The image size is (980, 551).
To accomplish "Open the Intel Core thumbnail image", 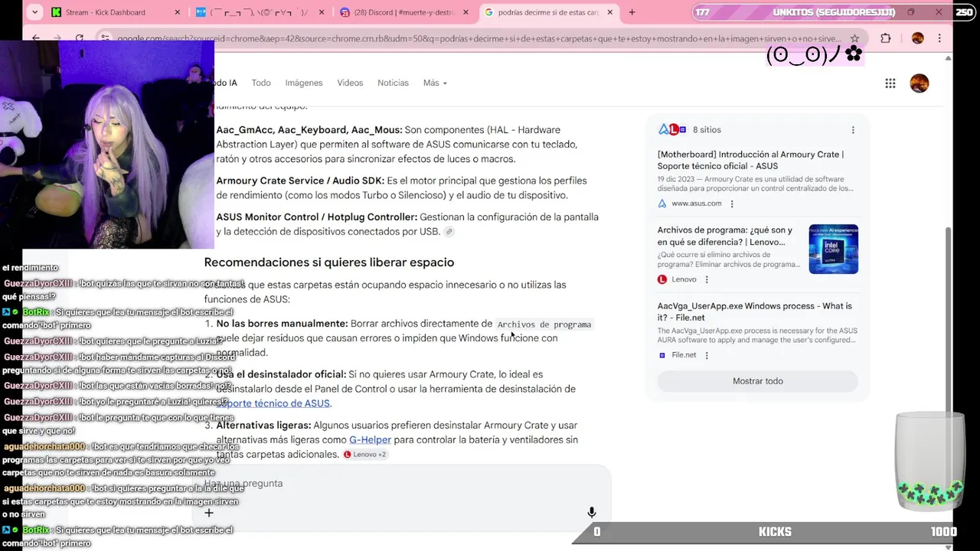I will click(x=833, y=249).
